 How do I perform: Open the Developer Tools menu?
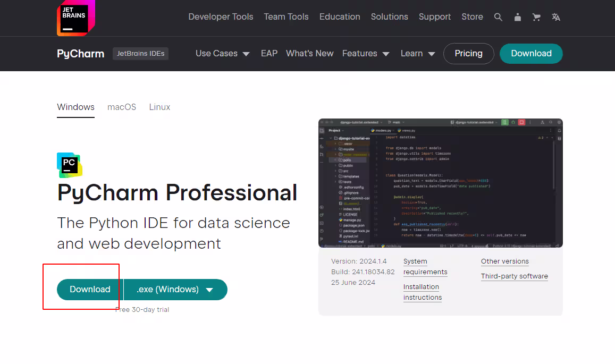pyautogui.click(x=221, y=17)
